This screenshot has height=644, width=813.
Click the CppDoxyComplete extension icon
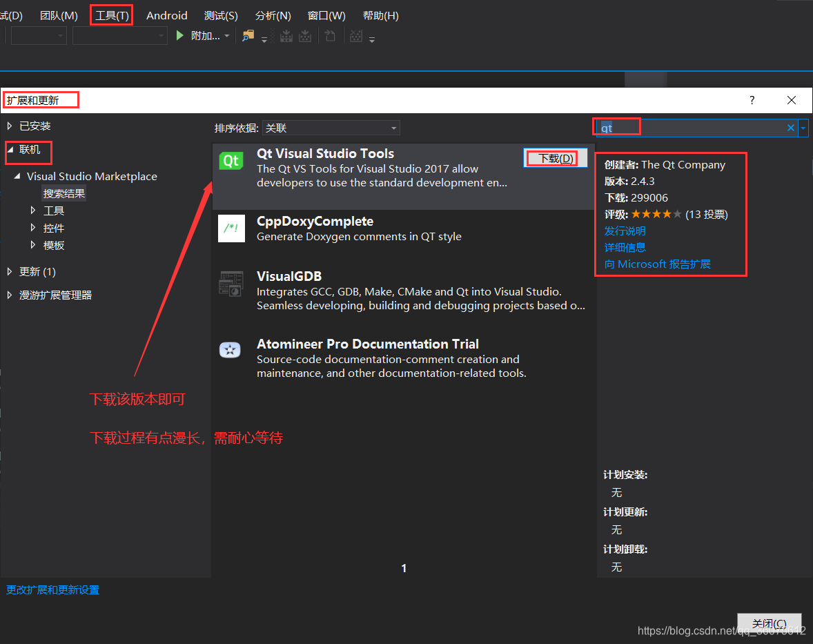tap(231, 228)
